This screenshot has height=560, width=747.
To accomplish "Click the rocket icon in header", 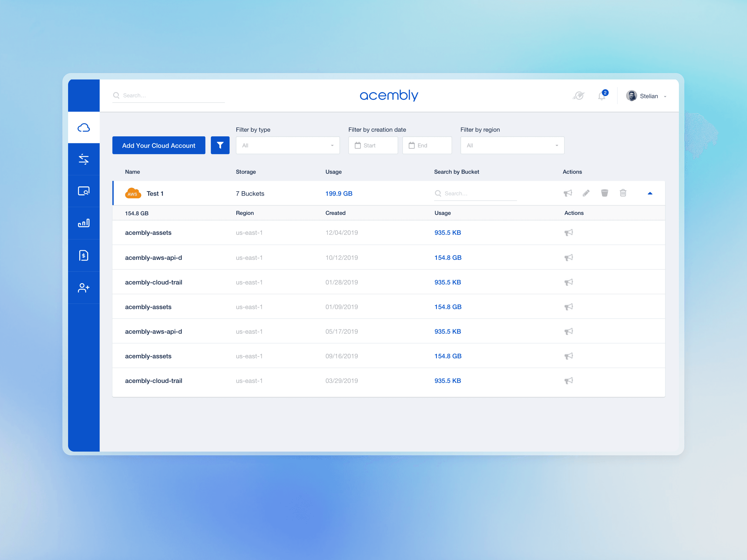I will coord(579,96).
